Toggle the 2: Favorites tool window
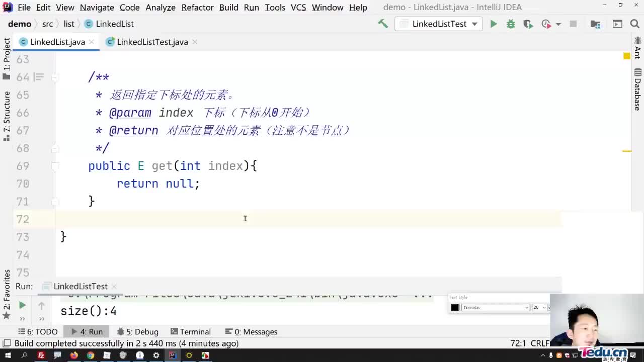Viewport: 644px width, 362px height. click(x=7, y=294)
